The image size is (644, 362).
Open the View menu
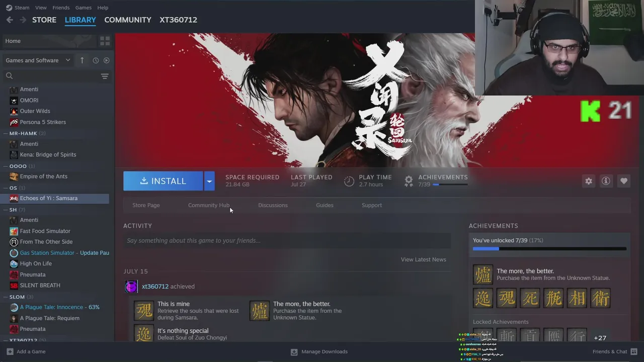pos(41,8)
